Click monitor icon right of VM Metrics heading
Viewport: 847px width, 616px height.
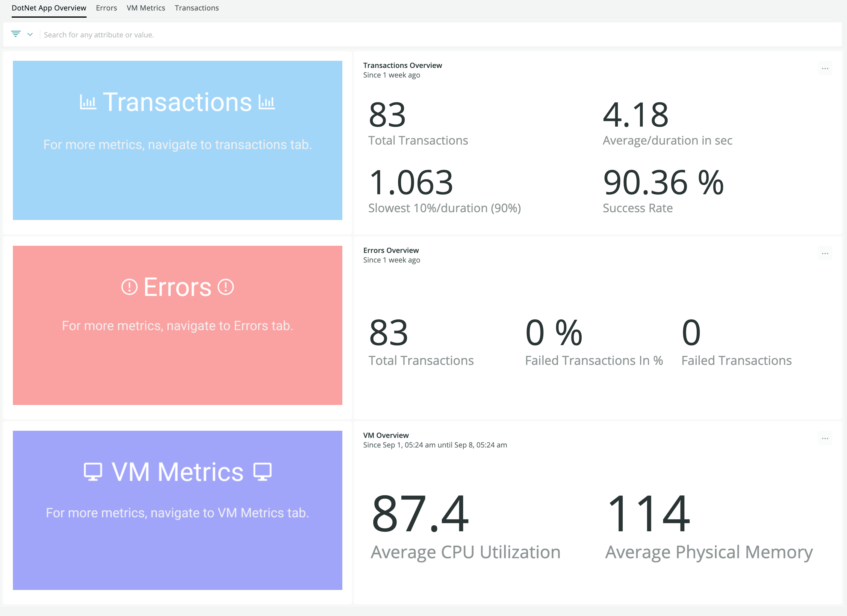tap(263, 471)
